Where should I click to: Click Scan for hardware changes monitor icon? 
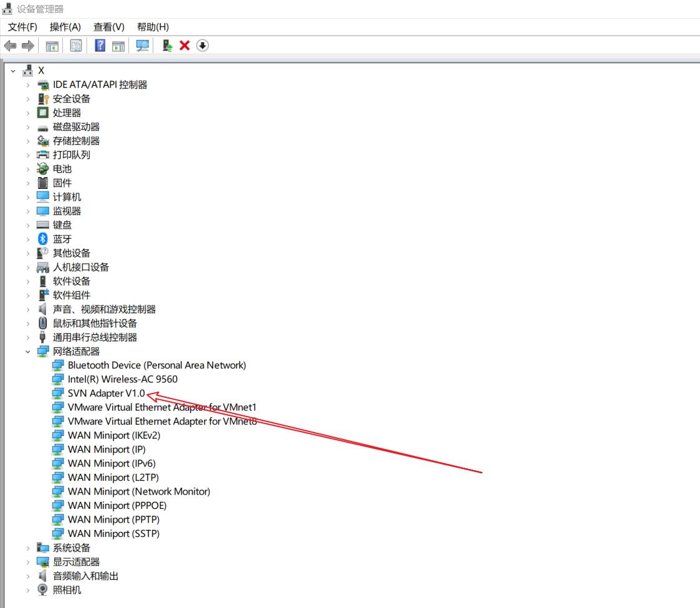(x=143, y=46)
